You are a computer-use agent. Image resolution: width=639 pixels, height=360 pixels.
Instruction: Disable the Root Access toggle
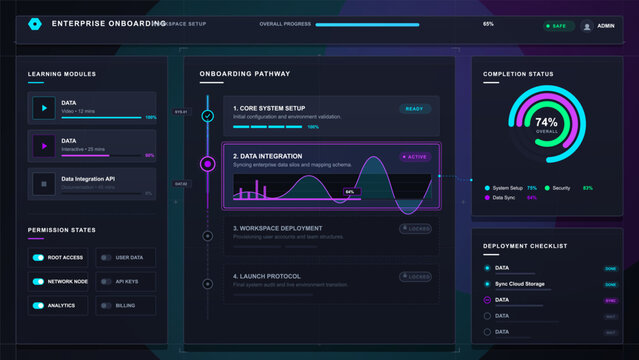(38, 258)
